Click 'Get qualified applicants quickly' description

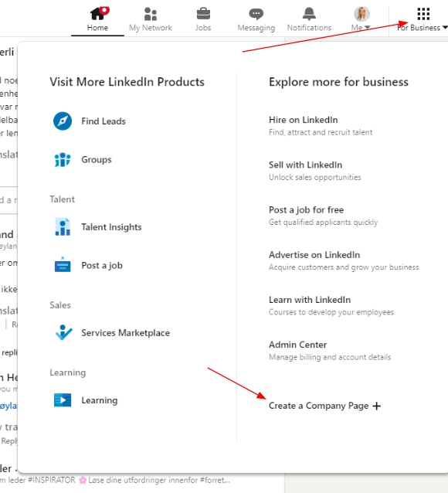pos(323,223)
